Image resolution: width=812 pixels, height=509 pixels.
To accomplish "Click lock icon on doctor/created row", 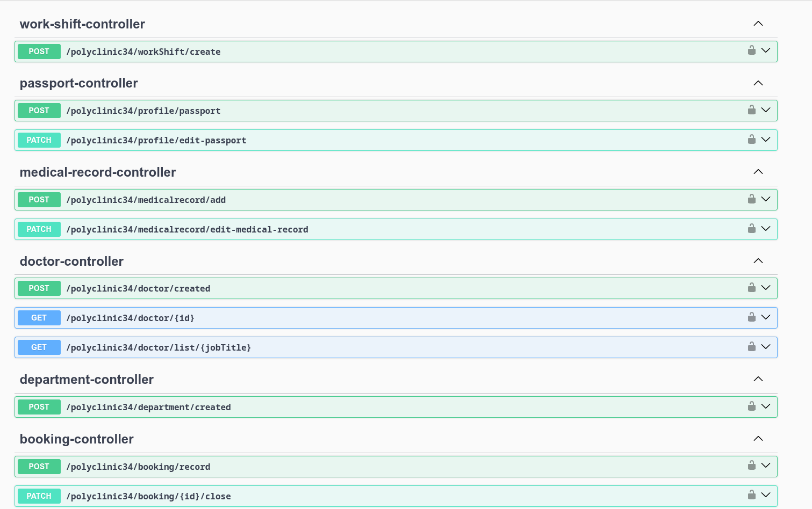I will click(752, 288).
